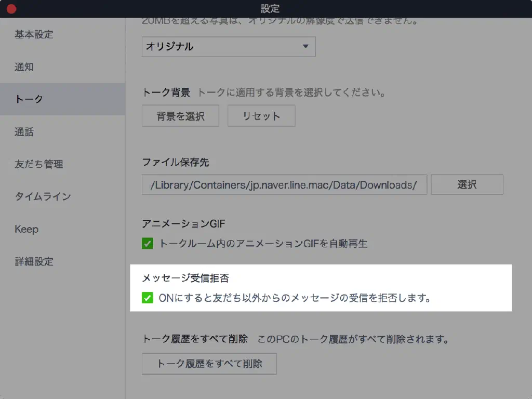Click the ONにすると友だち以外 message rejection label
The width and height of the screenshot is (532, 399).
pos(294,298)
